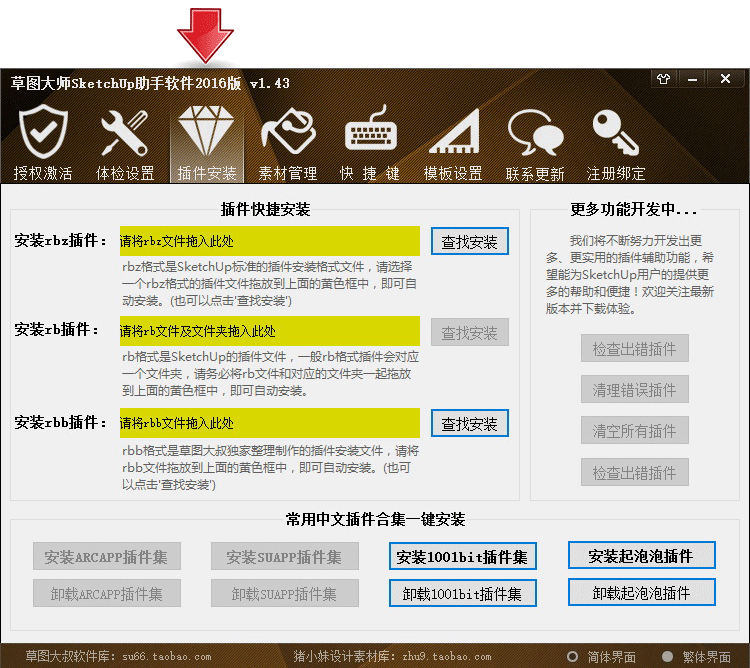Click 卸载起泡泡插件 button
750x668 pixels.
click(x=641, y=592)
